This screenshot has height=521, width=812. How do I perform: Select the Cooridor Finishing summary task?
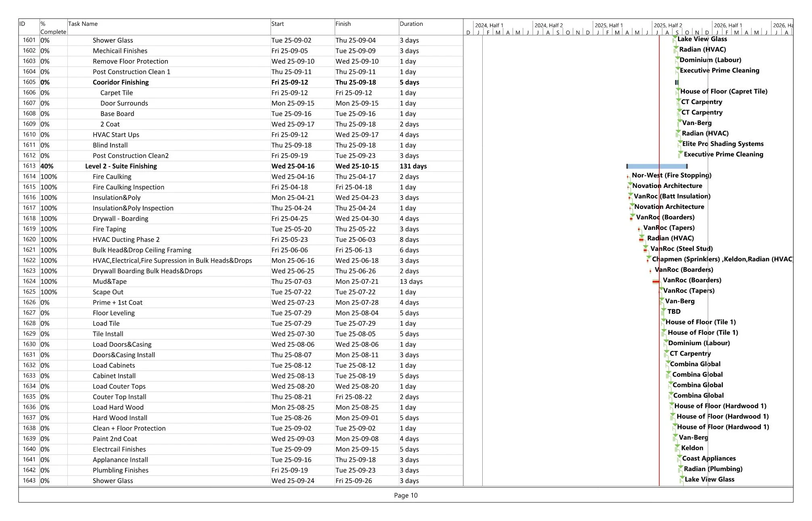click(x=121, y=82)
